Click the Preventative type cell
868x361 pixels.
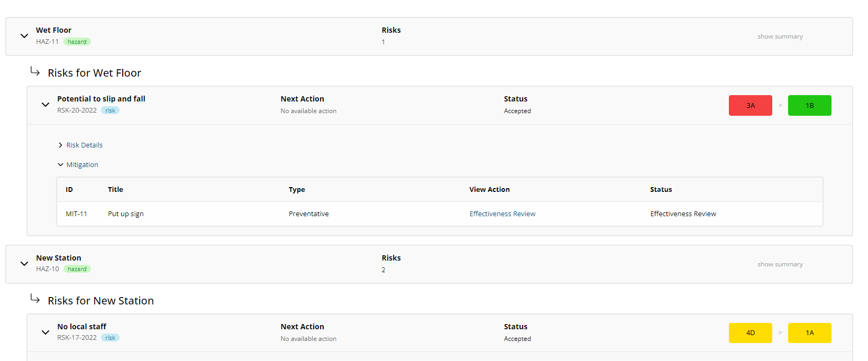(309, 214)
